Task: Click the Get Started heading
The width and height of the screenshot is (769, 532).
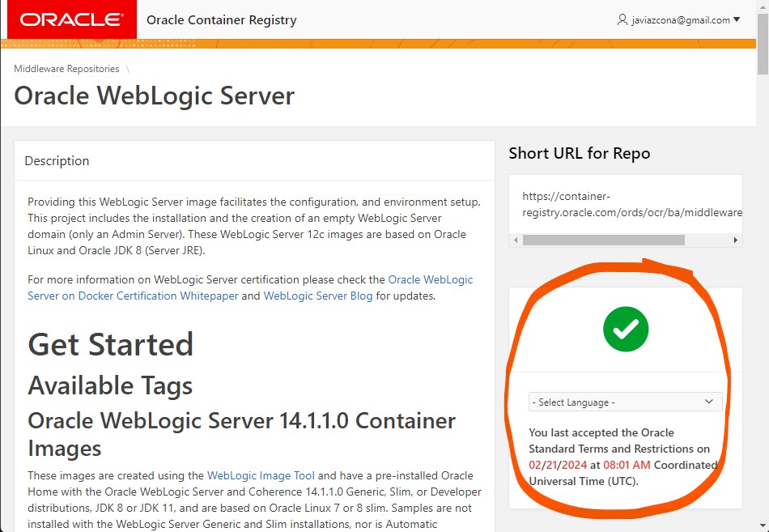Action: (111, 344)
